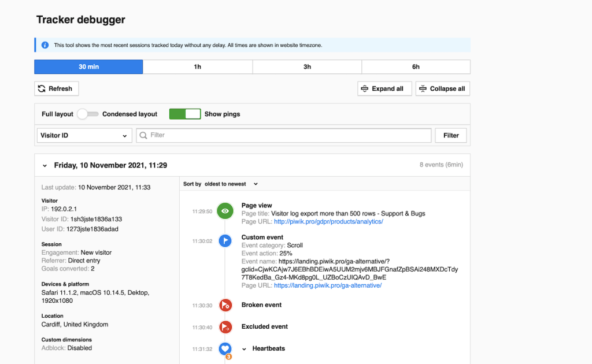The height and width of the screenshot is (364, 592).
Task: Click the blue Custom event flag icon
Action: 225,240
